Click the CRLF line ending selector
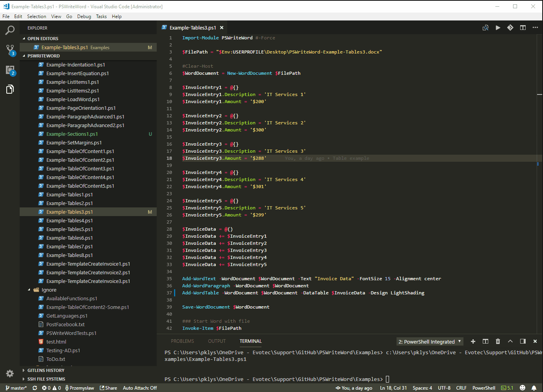 [x=461, y=388]
